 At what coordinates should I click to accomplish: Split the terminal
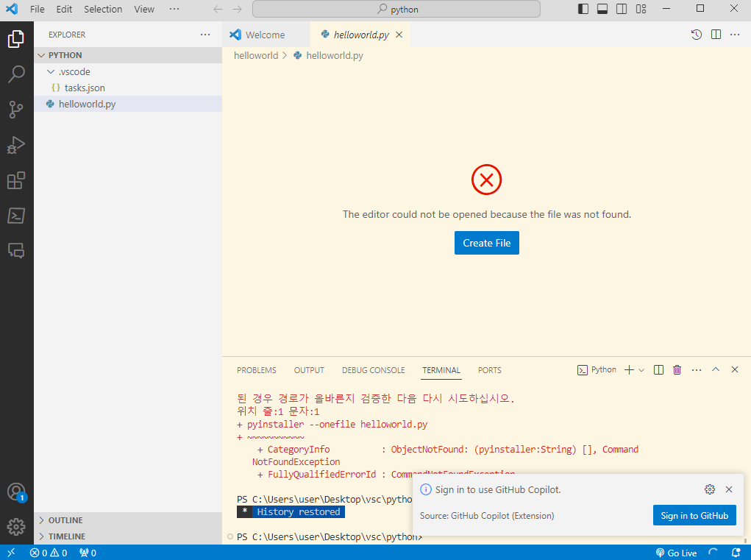pyautogui.click(x=658, y=369)
